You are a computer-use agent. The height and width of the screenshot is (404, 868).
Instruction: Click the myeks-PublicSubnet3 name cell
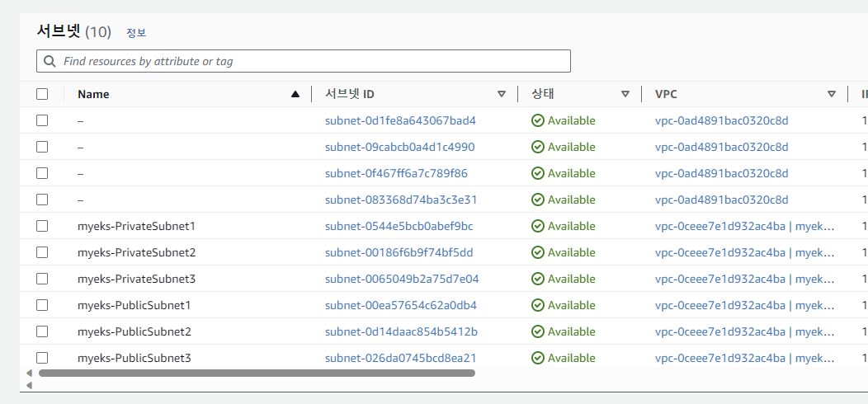tap(134, 358)
